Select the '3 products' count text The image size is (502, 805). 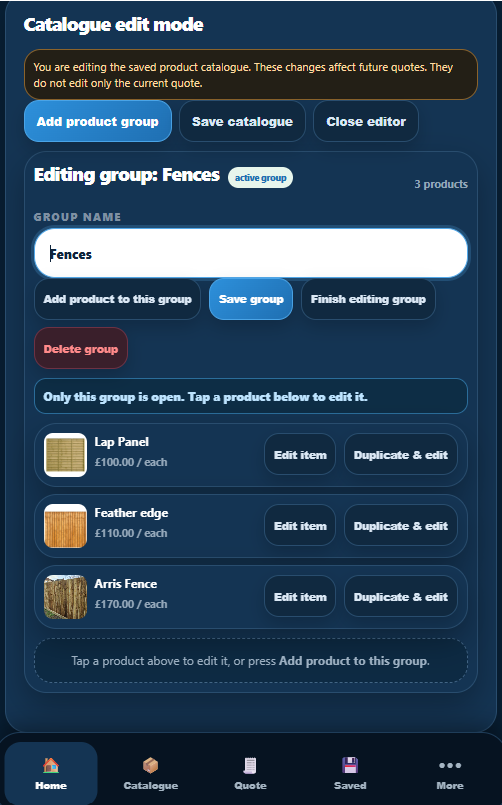click(441, 184)
